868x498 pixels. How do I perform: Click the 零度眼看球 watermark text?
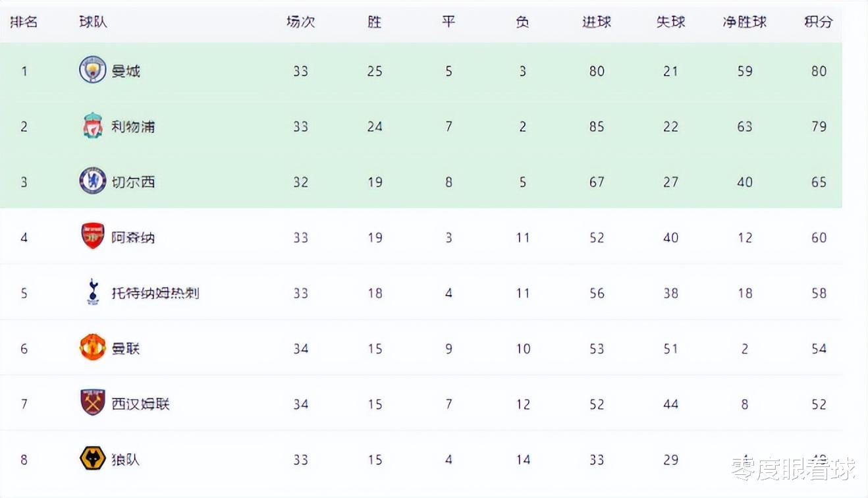pyautogui.click(x=794, y=469)
